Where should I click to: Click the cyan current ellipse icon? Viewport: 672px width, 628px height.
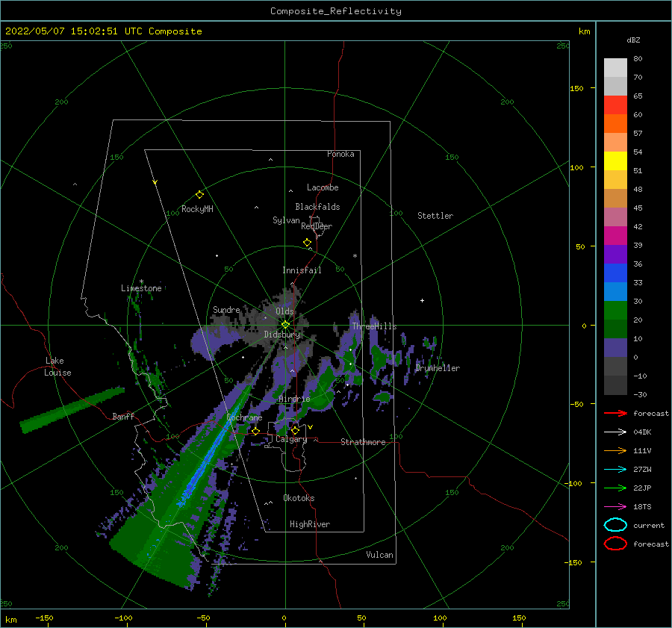(x=615, y=525)
